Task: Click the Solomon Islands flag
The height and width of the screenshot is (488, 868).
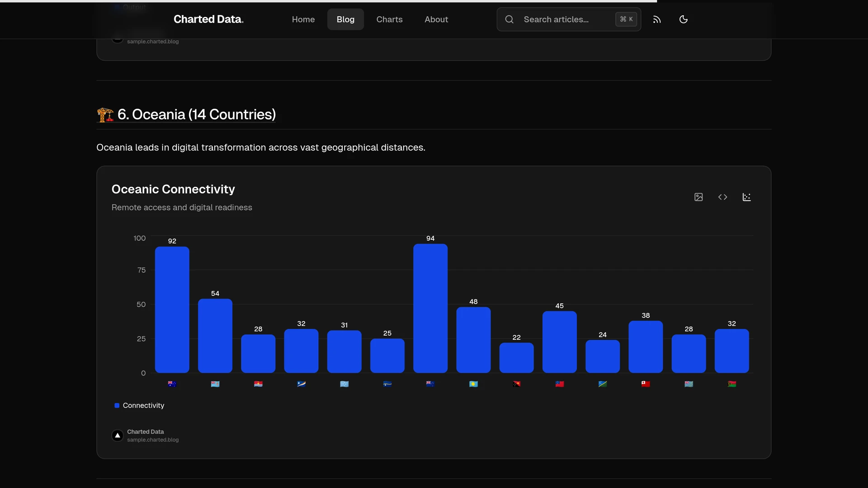Action: pyautogui.click(x=603, y=384)
